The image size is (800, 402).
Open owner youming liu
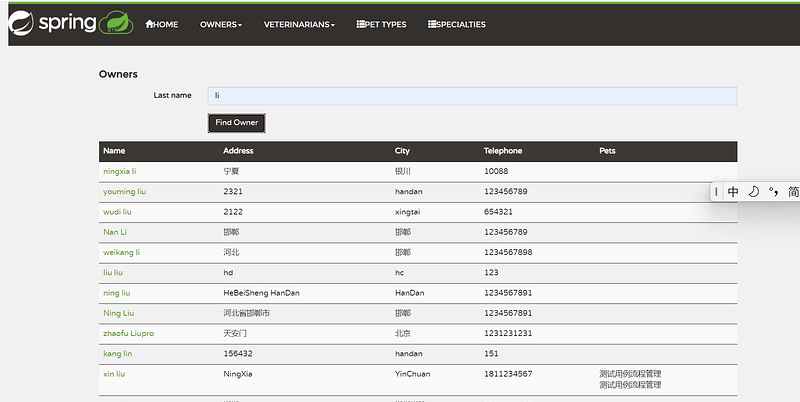coord(124,192)
